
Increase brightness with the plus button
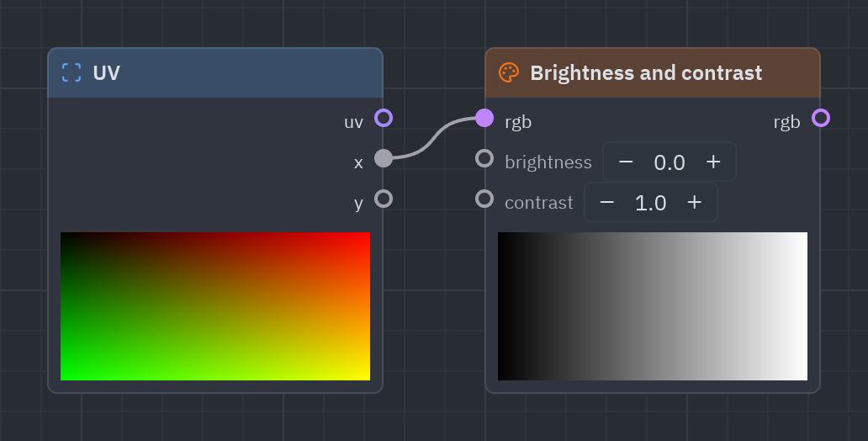click(713, 162)
